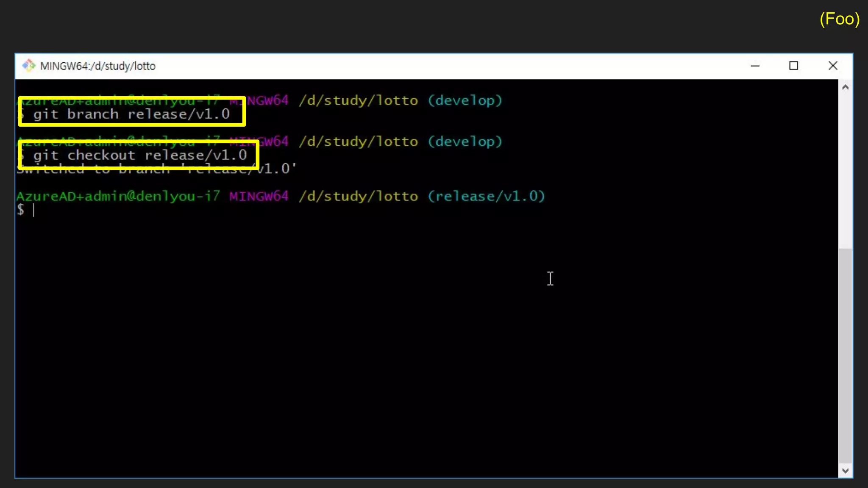Image resolution: width=868 pixels, height=488 pixels.
Task: Click the 'git branch release/v1.0' command text
Action: point(132,114)
